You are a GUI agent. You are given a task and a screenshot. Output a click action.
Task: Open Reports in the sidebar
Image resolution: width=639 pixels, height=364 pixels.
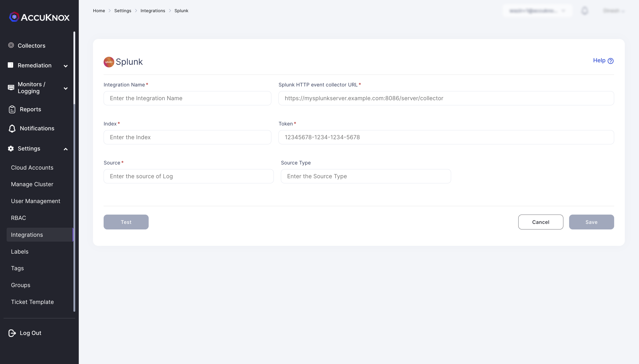click(30, 109)
